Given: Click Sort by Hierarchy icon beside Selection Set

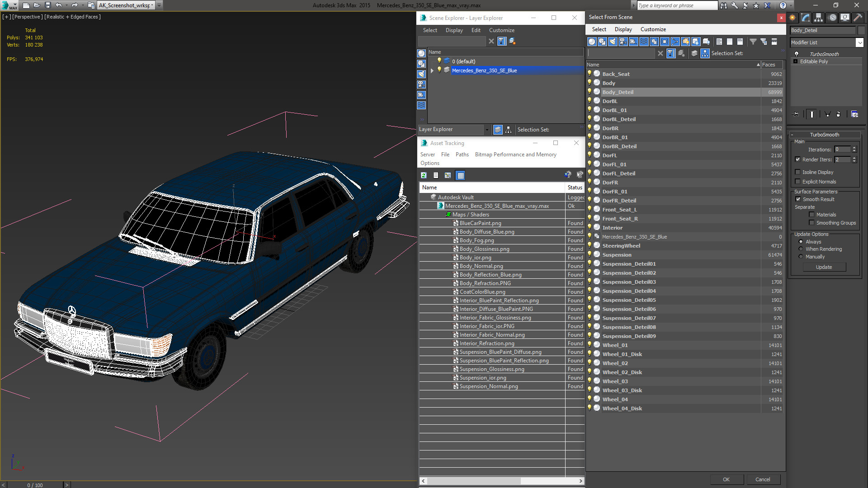Looking at the screenshot, I should coord(705,53).
